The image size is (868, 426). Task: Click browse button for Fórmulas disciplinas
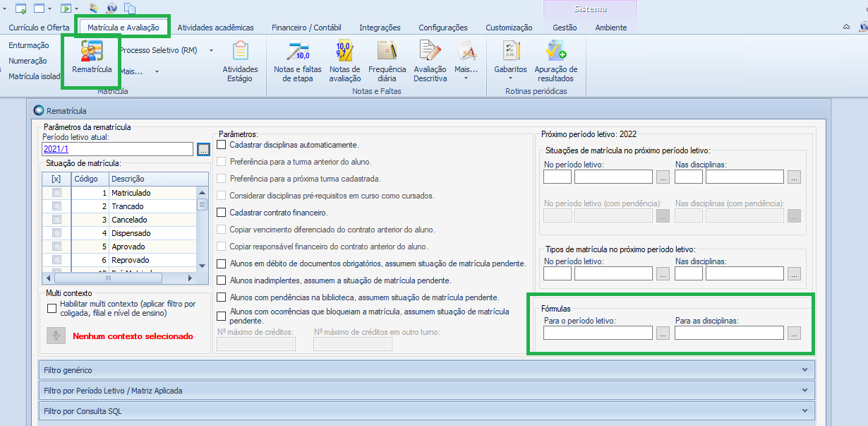coord(794,333)
